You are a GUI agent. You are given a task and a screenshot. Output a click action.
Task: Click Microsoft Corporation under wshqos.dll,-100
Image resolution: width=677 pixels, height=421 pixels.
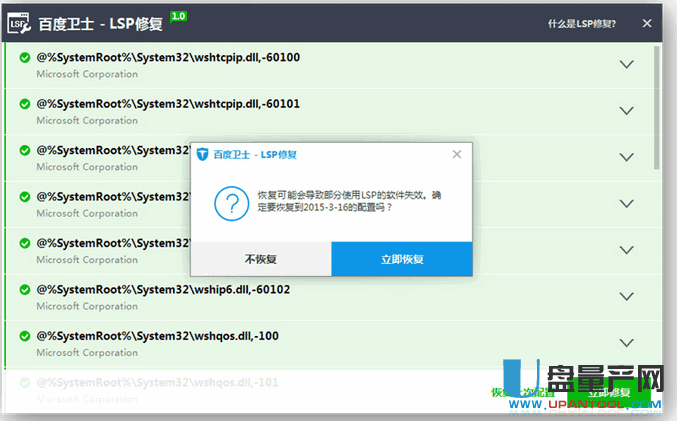pyautogui.click(x=87, y=352)
